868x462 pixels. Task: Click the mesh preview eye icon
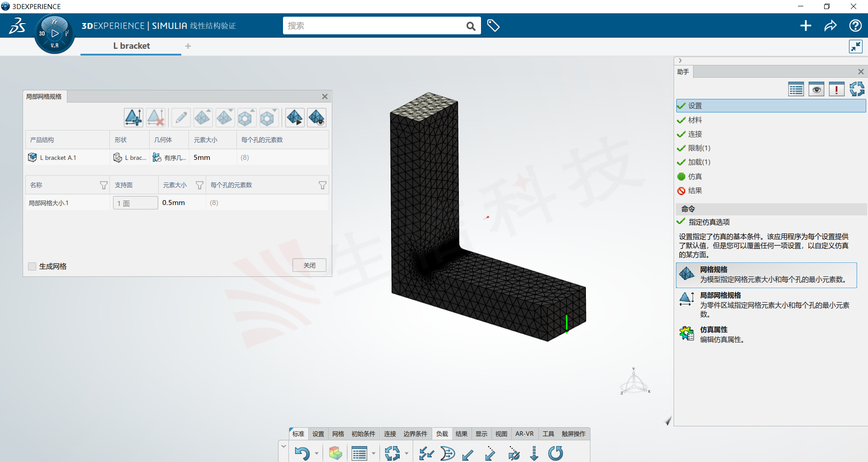(317, 118)
